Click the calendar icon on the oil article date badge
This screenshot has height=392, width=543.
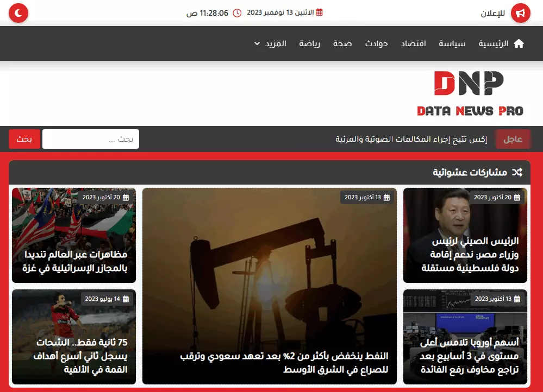(x=386, y=198)
